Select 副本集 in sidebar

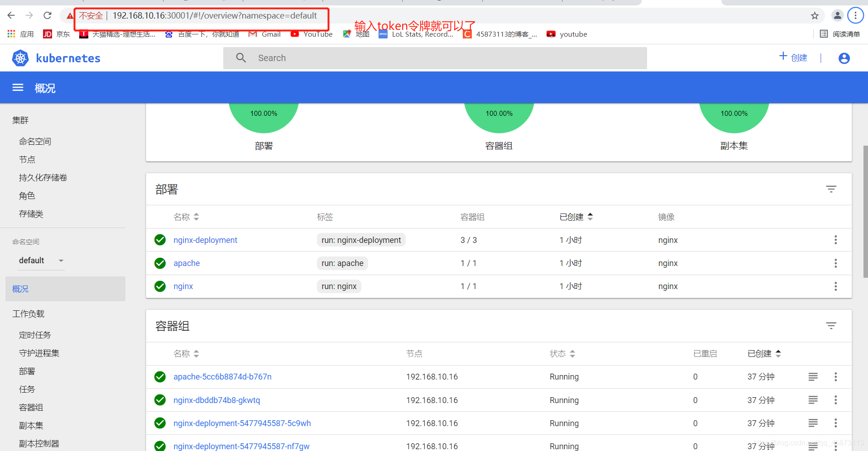pos(31,426)
